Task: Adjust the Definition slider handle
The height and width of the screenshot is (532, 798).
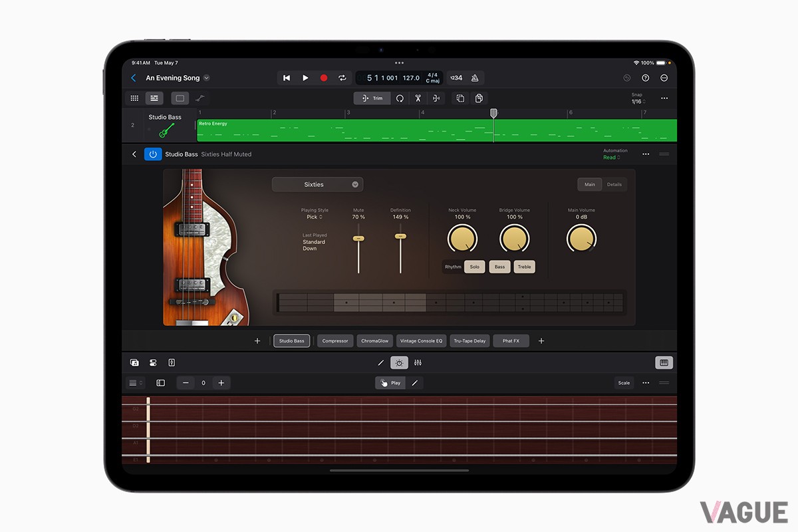Action: click(400, 235)
